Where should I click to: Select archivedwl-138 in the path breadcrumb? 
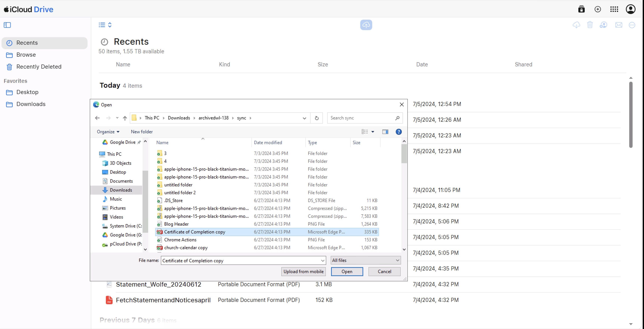213,118
